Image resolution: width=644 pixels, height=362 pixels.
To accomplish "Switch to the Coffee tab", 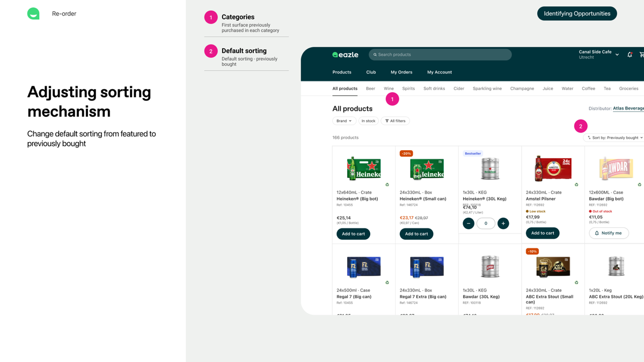I will click(x=588, y=88).
